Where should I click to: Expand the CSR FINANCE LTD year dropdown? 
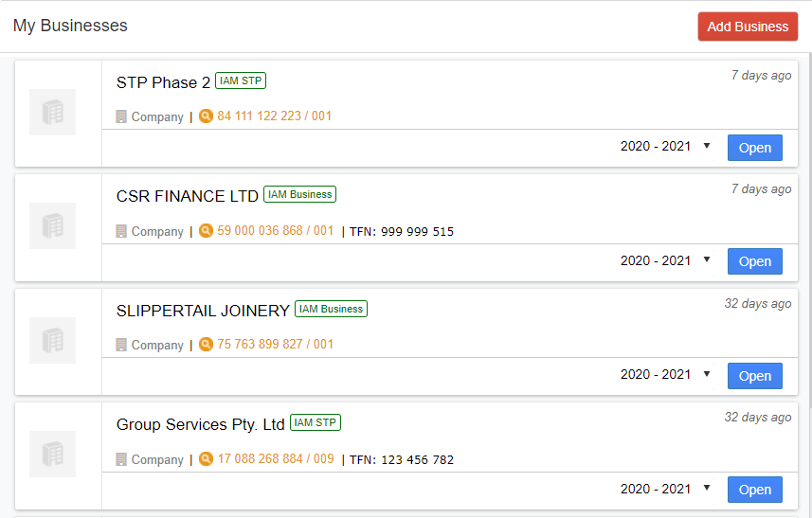point(665,260)
